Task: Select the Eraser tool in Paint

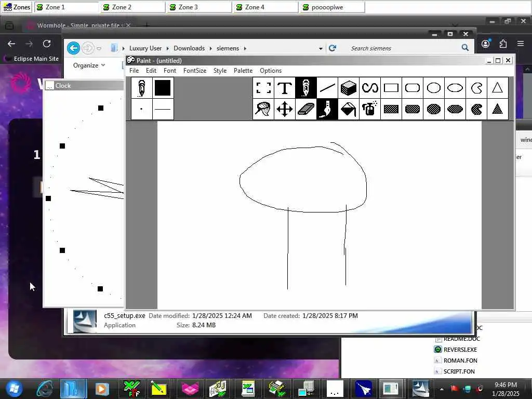Action: click(305, 109)
